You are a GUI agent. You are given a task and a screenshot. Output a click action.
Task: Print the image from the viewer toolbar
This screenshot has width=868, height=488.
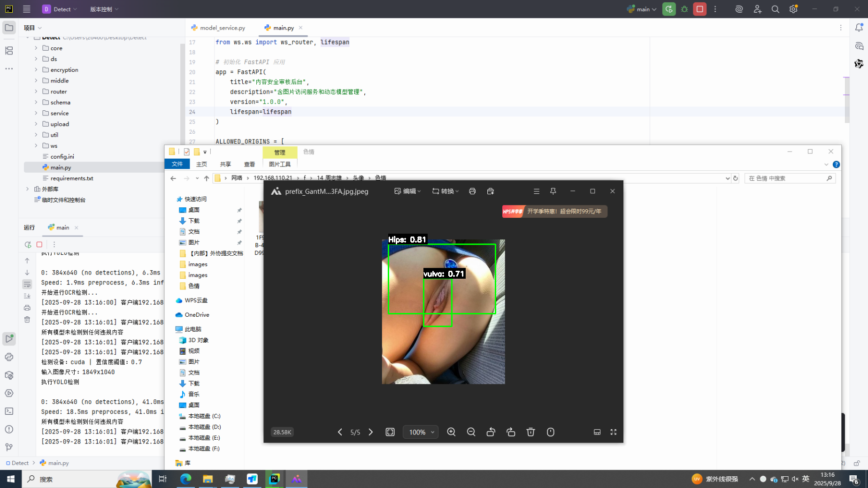coord(472,191)
